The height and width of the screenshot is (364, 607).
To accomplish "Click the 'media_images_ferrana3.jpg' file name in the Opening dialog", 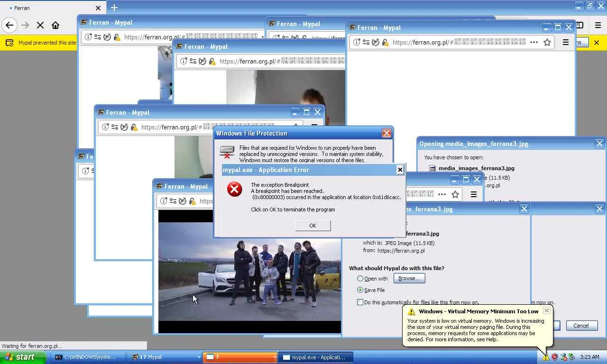I will coord(477,168).
